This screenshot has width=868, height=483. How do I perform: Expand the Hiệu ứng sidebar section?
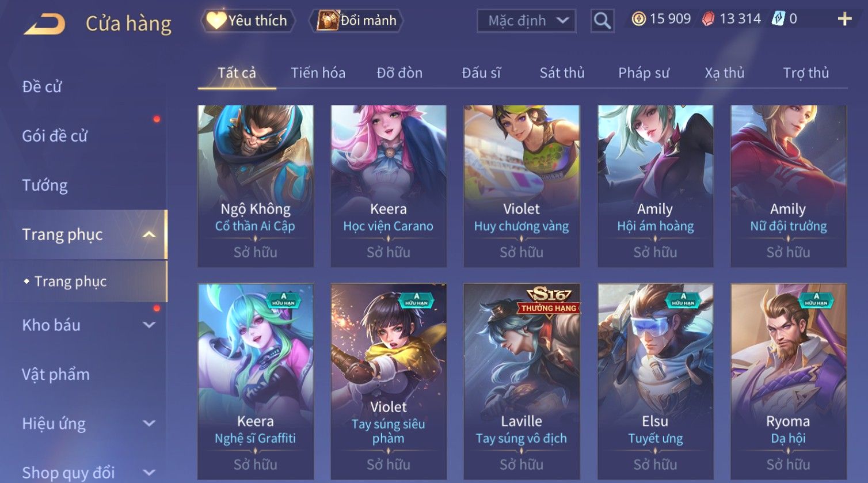pos(149,424)
